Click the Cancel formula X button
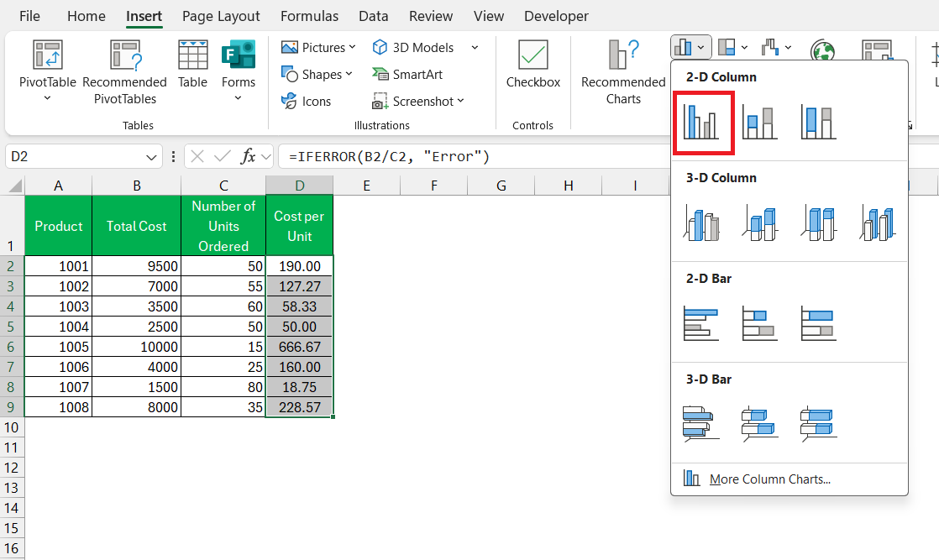The width and height of the screenshot is (939, 560). (197, 156)
